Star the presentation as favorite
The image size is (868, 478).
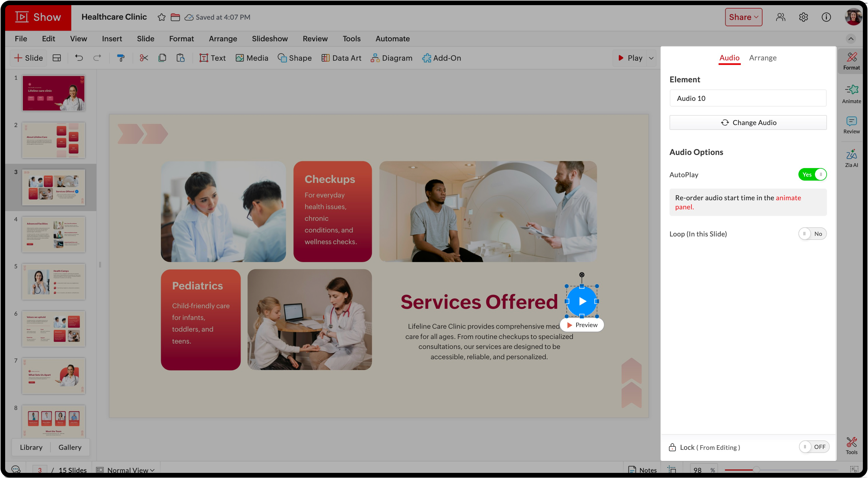point(161,17)
